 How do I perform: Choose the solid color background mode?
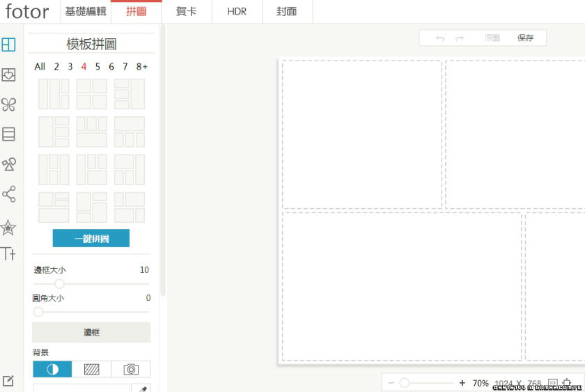click(x=52, y=369)
